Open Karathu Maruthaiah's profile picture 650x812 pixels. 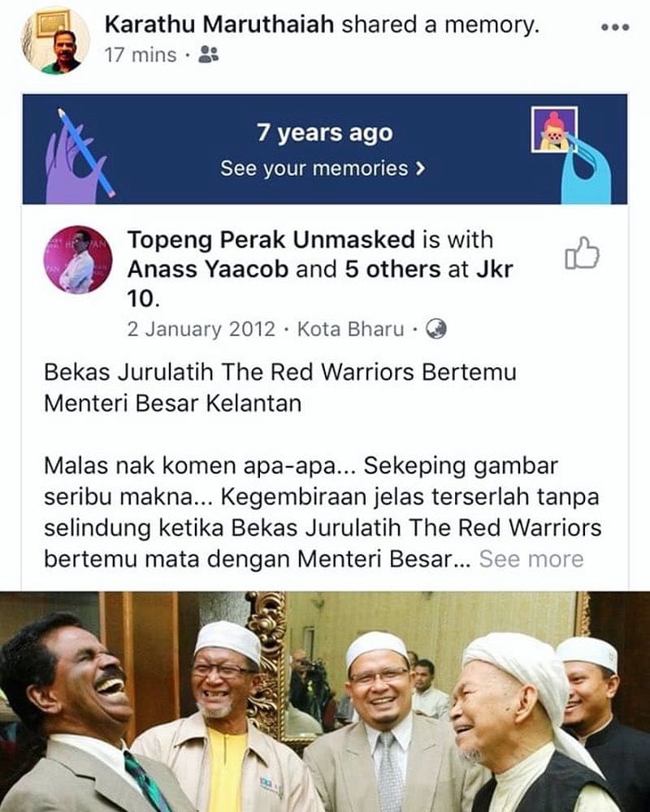55,41
